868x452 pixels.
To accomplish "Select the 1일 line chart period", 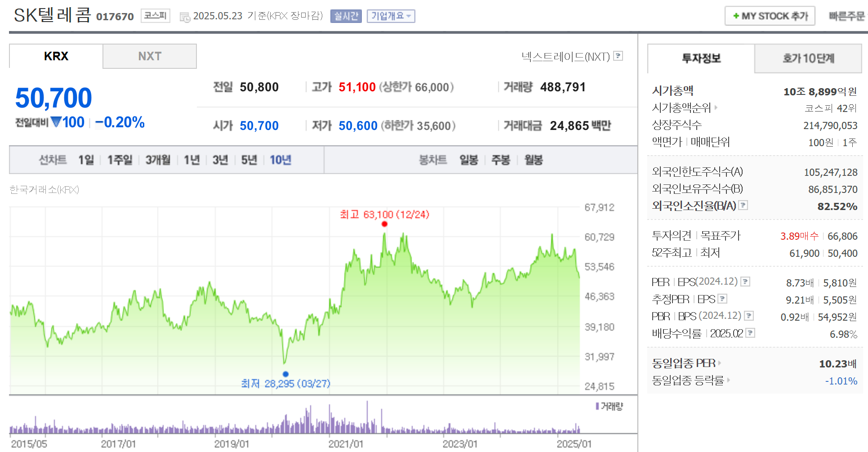I will point(86,160).
